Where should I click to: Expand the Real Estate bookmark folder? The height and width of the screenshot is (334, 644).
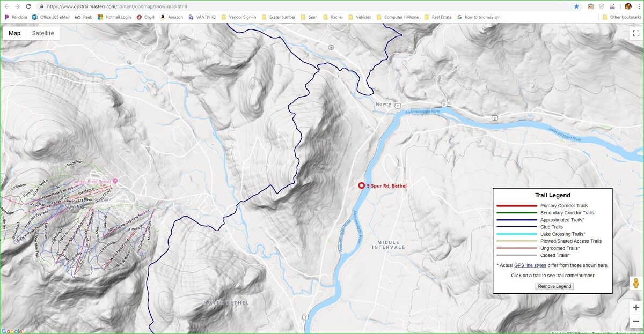tap(438, 17)
